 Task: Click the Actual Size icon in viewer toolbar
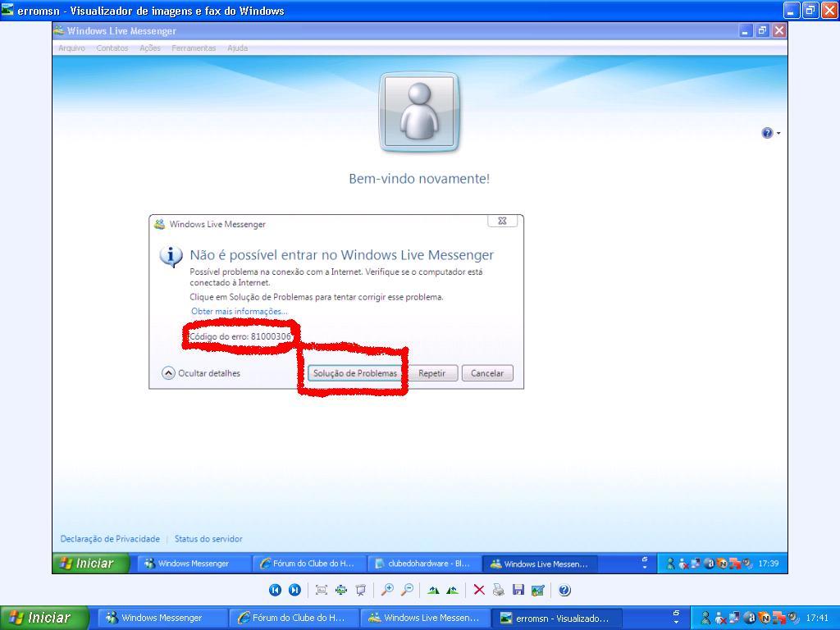341,590
